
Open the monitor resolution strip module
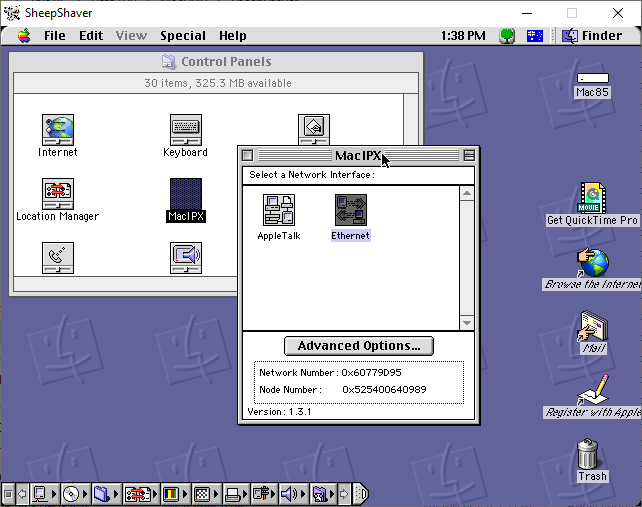206,494
